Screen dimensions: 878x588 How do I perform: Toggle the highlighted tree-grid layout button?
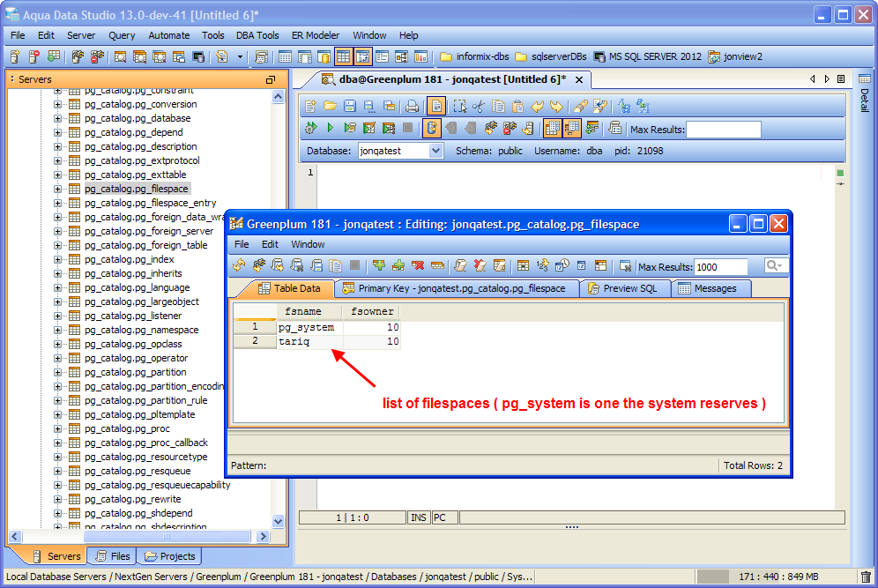(x=572, y=128)
